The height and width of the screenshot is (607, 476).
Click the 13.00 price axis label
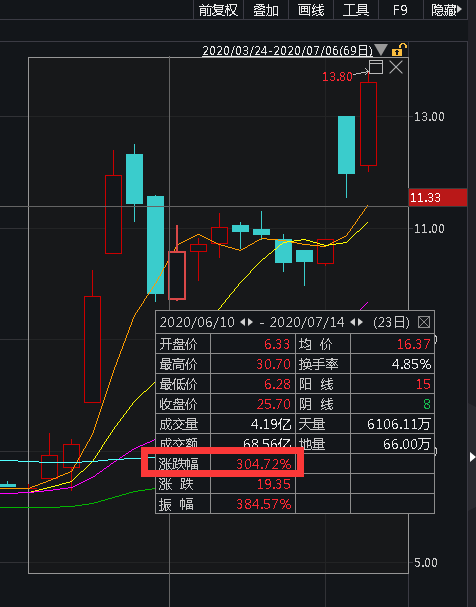(x=429, y=117)
